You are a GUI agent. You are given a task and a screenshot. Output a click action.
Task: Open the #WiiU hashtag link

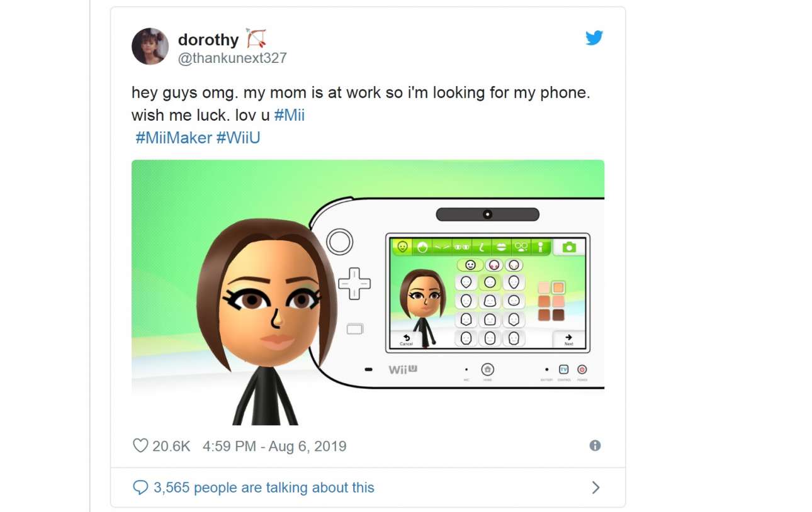point(239,138)
